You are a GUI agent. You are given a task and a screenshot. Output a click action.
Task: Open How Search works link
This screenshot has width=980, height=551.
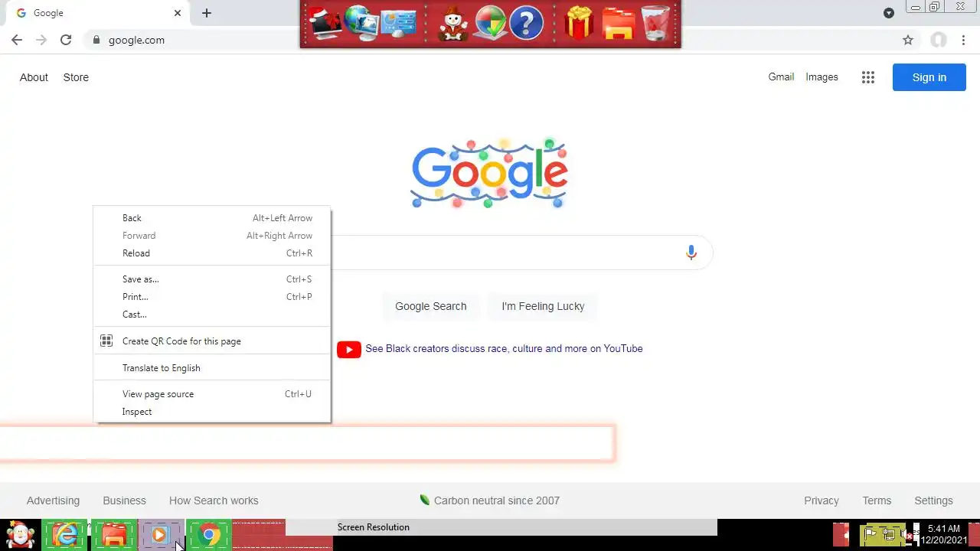tap(214, 500)
